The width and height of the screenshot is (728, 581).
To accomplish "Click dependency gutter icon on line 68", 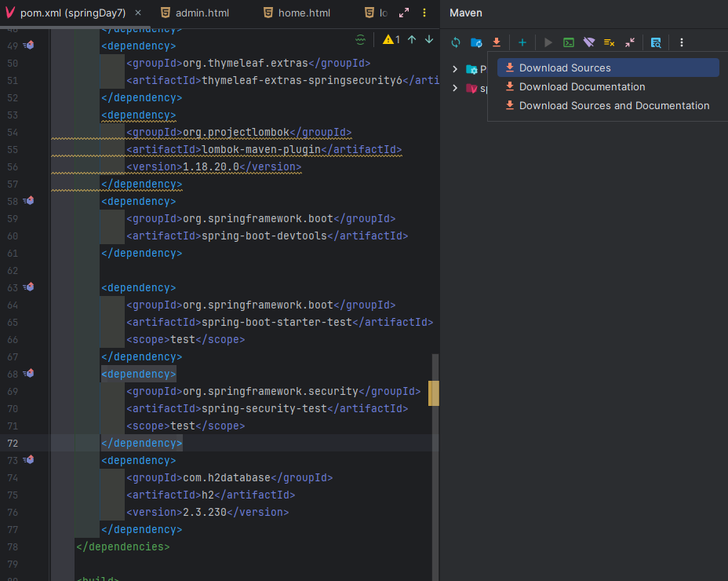I will tap(28, 374).
